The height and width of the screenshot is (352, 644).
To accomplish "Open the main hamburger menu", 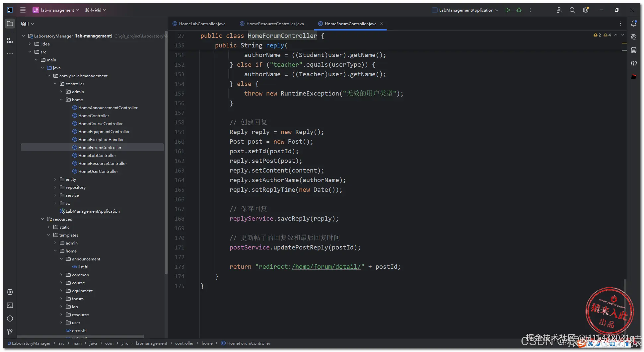I will coord(23,10).
